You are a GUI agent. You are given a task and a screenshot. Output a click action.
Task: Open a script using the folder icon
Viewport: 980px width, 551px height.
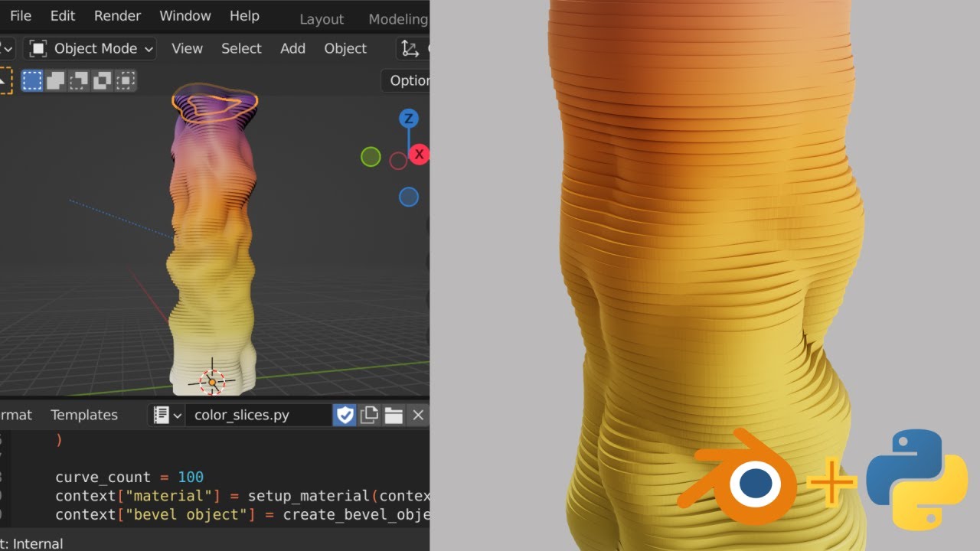point(394,415)
